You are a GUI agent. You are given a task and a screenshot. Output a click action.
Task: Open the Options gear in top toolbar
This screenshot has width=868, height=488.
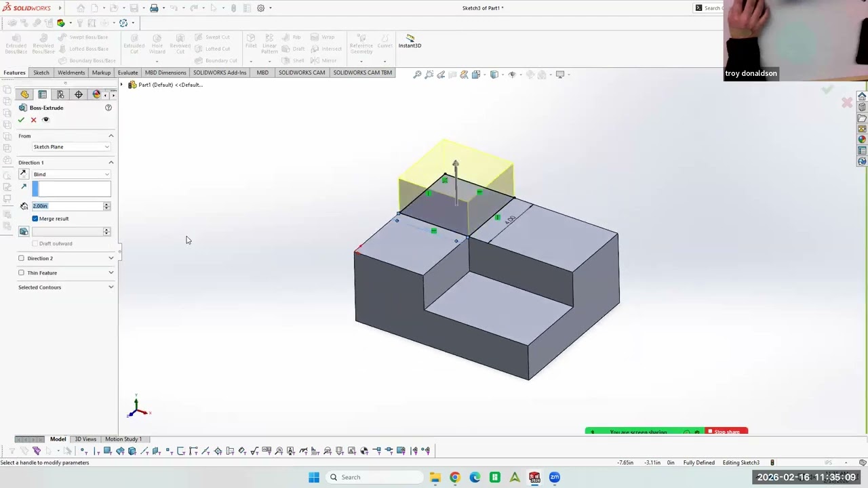pyautogui.click(x=260, y=8)
